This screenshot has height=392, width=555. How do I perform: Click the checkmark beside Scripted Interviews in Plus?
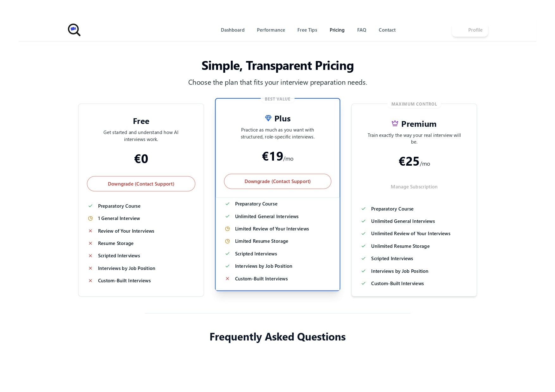pos(227,254)
